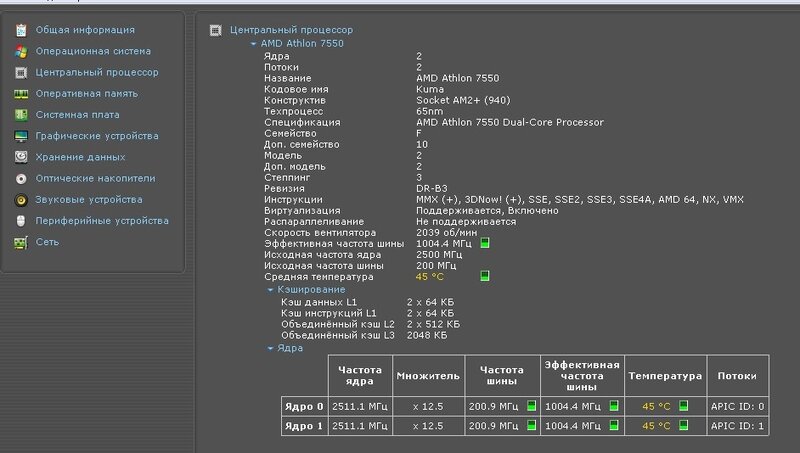Click the speaker icon for Звуковые устройства
800x453 pixels.
click(21, 200)
